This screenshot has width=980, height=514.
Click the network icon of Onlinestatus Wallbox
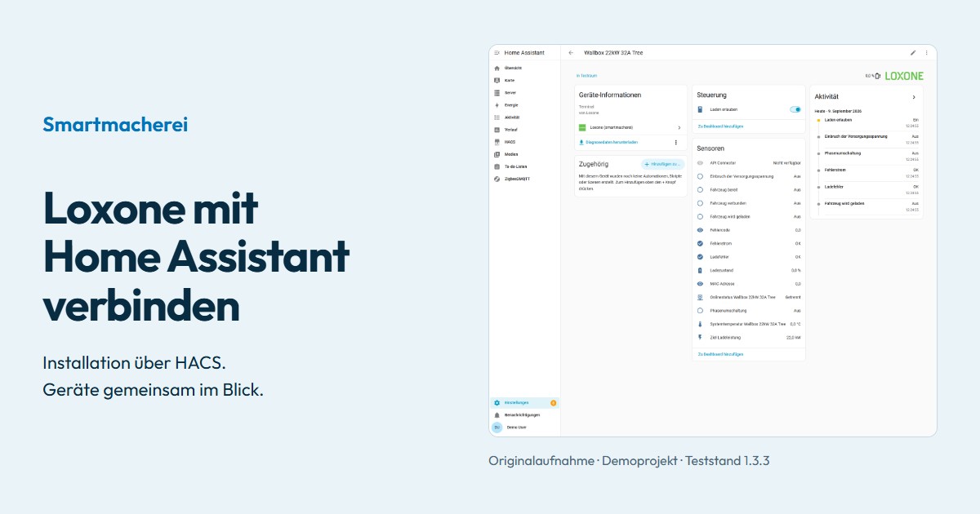coord(700,297)
